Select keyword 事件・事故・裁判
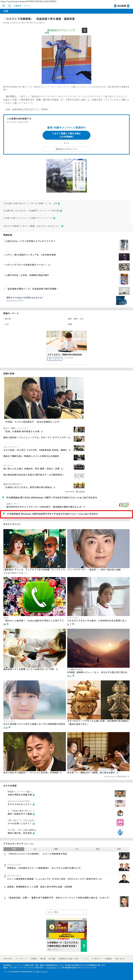Viewport: 133px width, 980px height. [76, 319]
